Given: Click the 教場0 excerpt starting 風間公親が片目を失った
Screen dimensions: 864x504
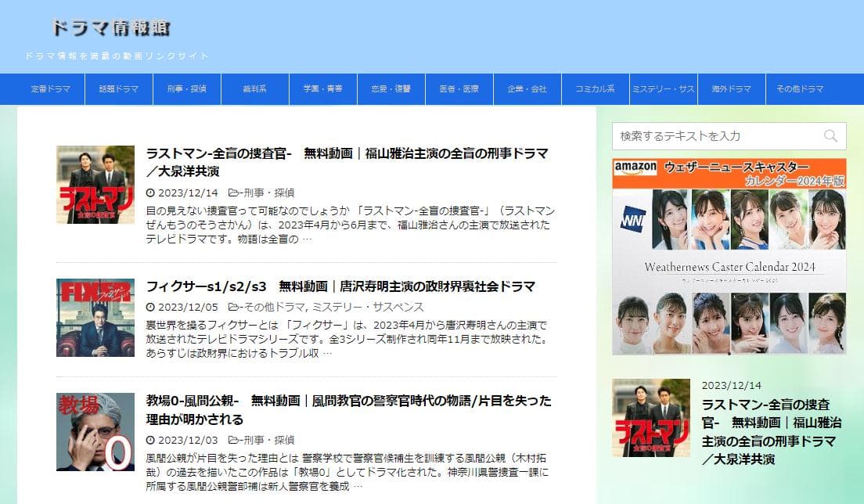Looking at the screenshot, I should (347, 472).
